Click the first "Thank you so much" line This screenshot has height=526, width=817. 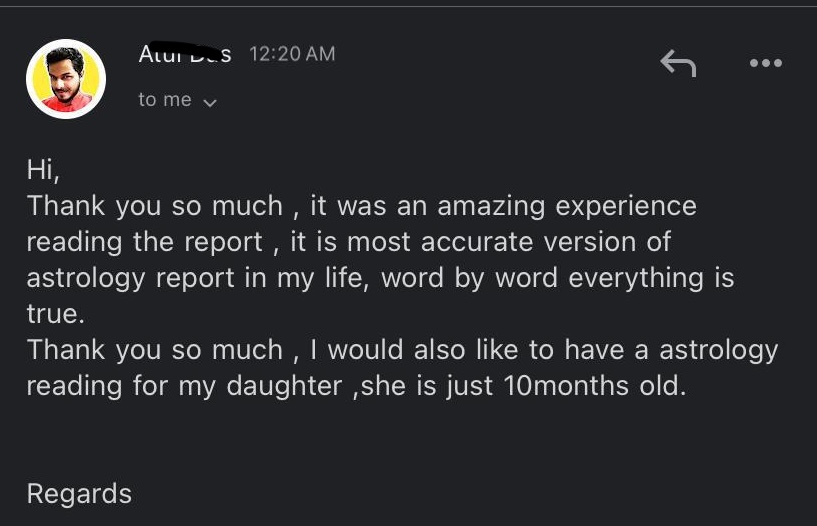[x=155, y=206]
